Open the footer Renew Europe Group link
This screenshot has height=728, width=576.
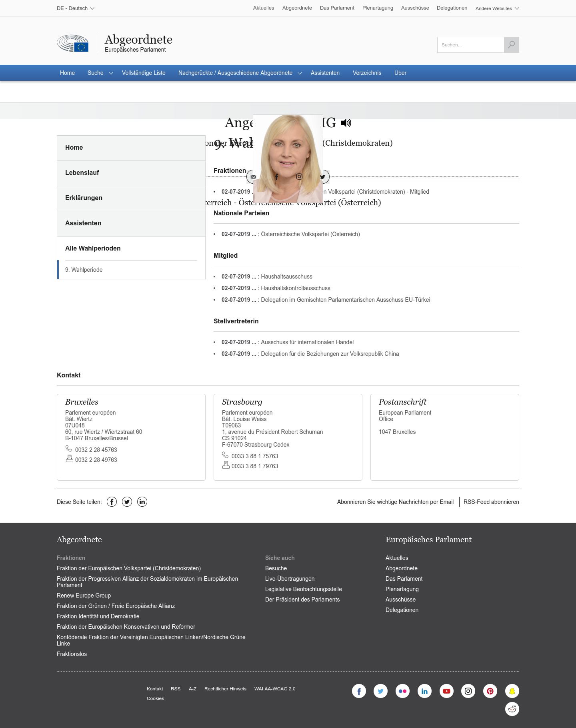[84, 596]
